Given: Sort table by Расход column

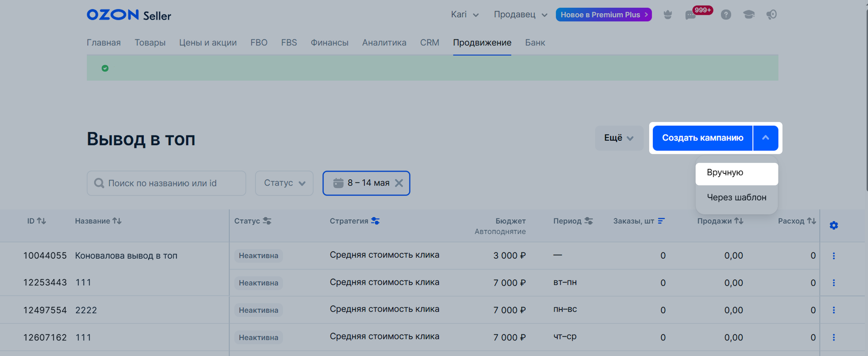Looking at the screenshot, I should [811, 221].
